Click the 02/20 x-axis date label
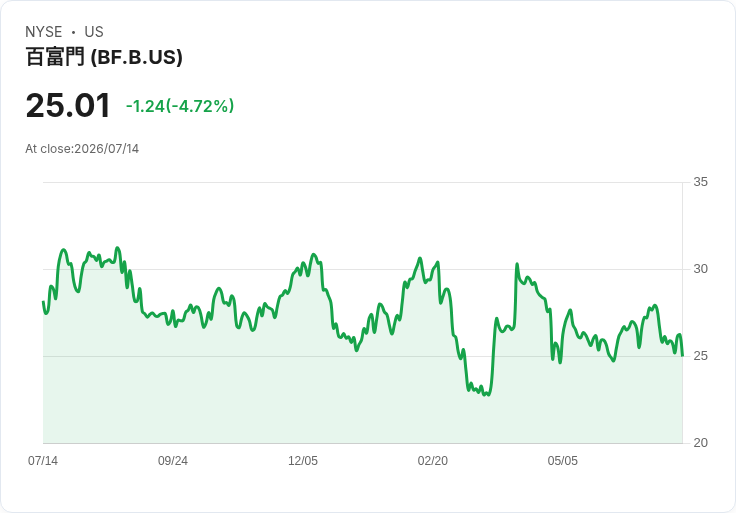This screenshot has width=736, height=513. point(433,461)
